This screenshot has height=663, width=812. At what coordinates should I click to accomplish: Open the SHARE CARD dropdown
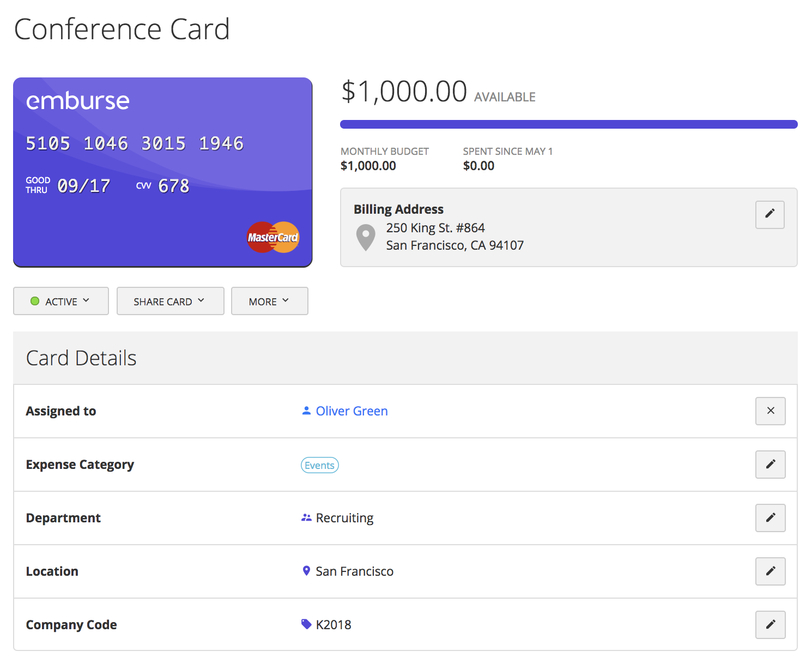171,301
